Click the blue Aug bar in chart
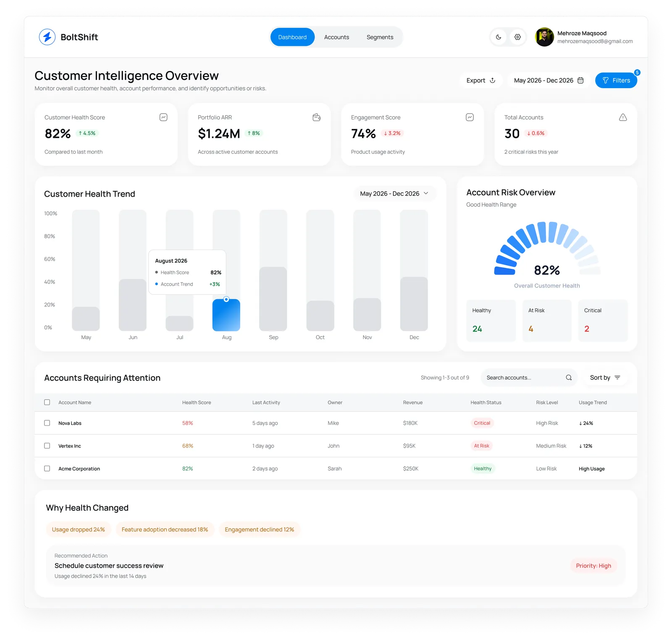 (226, 315)
